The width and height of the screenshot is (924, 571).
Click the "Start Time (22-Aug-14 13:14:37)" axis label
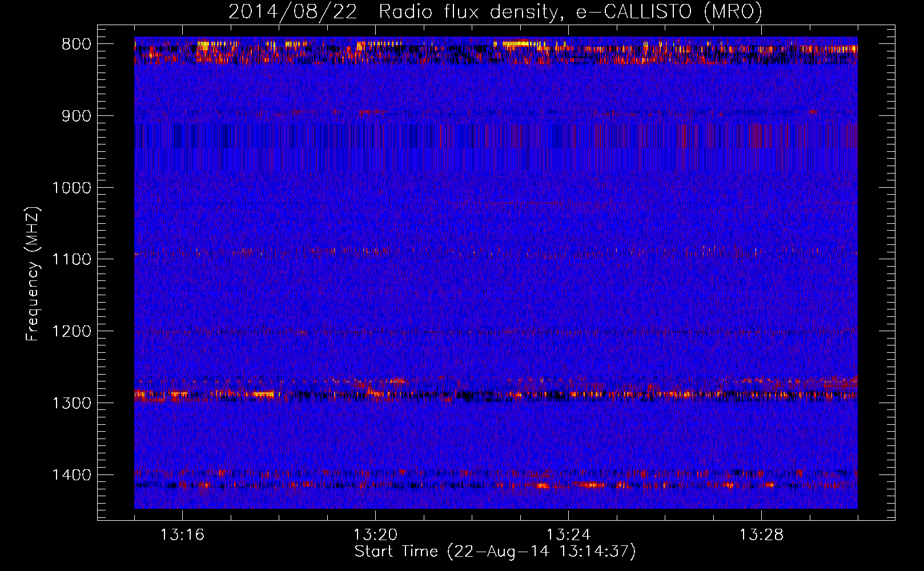click(x=495, y=552)
